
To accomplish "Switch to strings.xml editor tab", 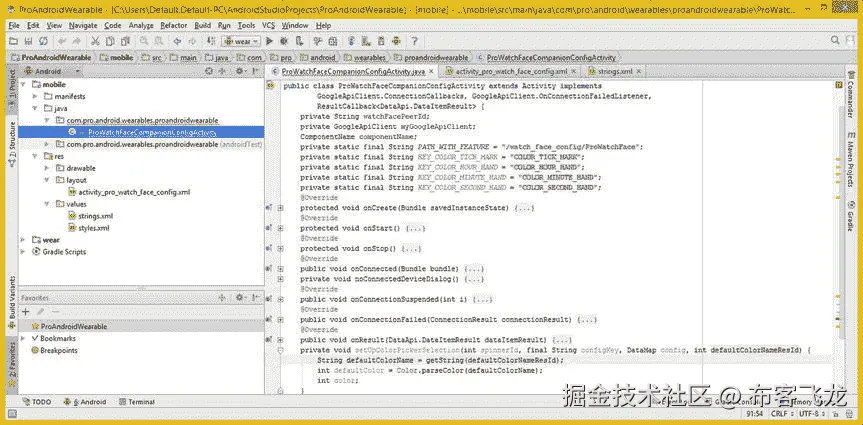I will coord(615,71).
